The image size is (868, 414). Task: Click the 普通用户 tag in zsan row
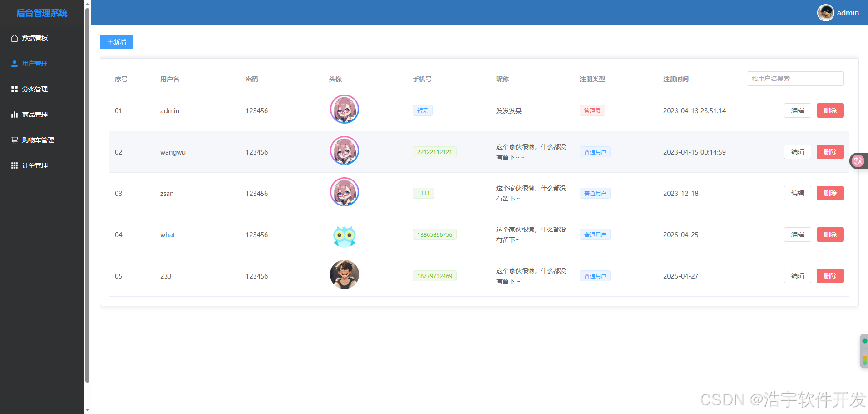595,193
